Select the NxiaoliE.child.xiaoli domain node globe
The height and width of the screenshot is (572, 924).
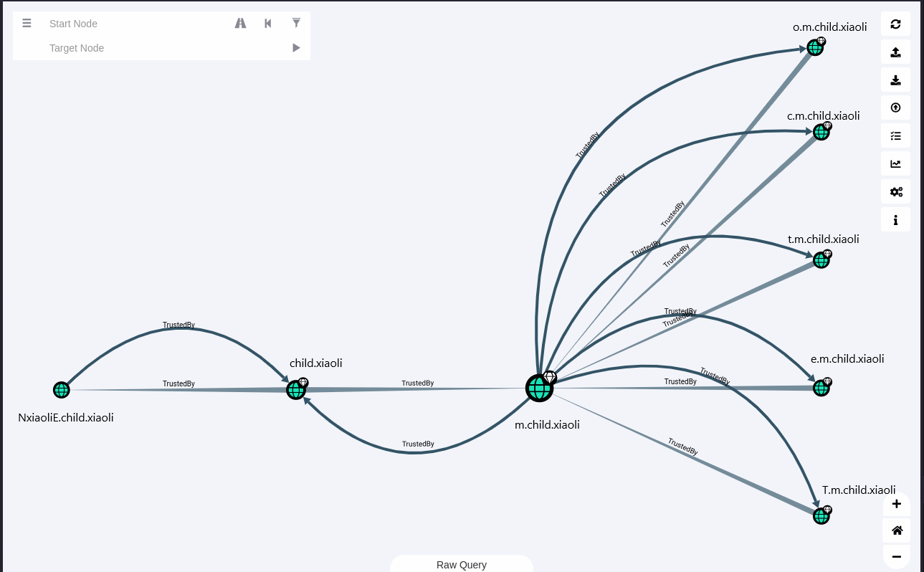[62, 390]
